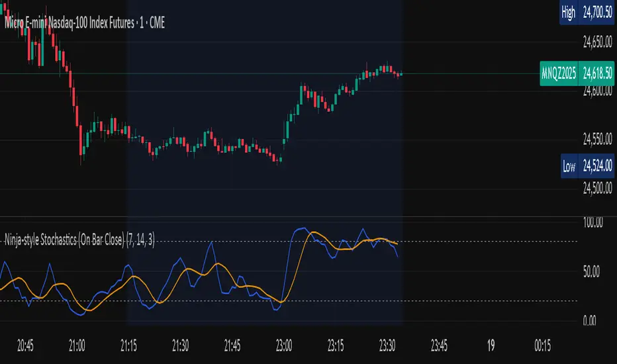This screenshot has width=617, height=364.
Task: Click the 00:15 time axis label
Action: click(542, 345)
